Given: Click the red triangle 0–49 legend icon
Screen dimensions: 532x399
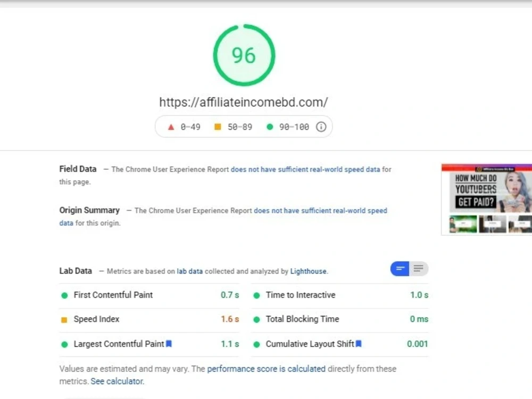Looking at the screenshot, I should point(171,127).
